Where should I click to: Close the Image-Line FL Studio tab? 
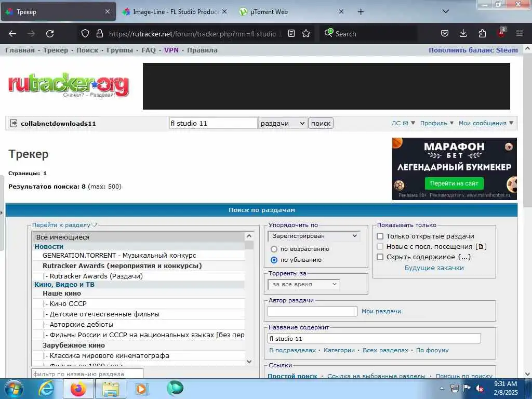pos(224,11)
